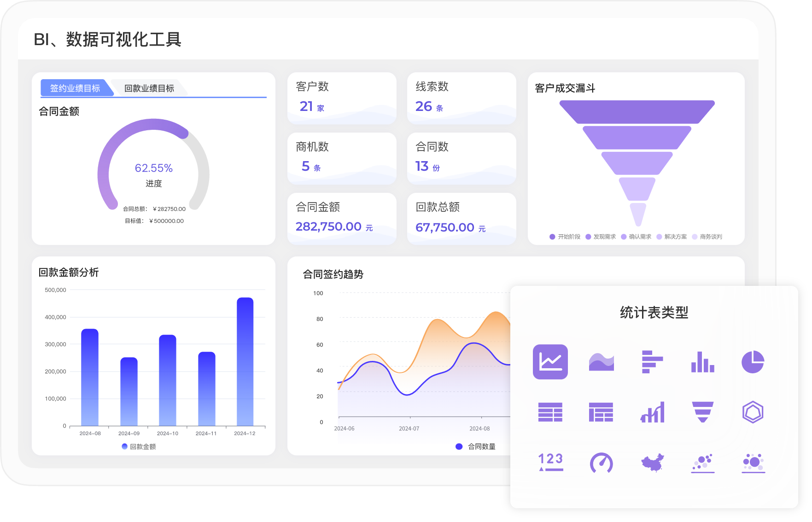Screen dimensions: 812x522
Task: Select the line chart type icon
Action: [x=550, y=362]
